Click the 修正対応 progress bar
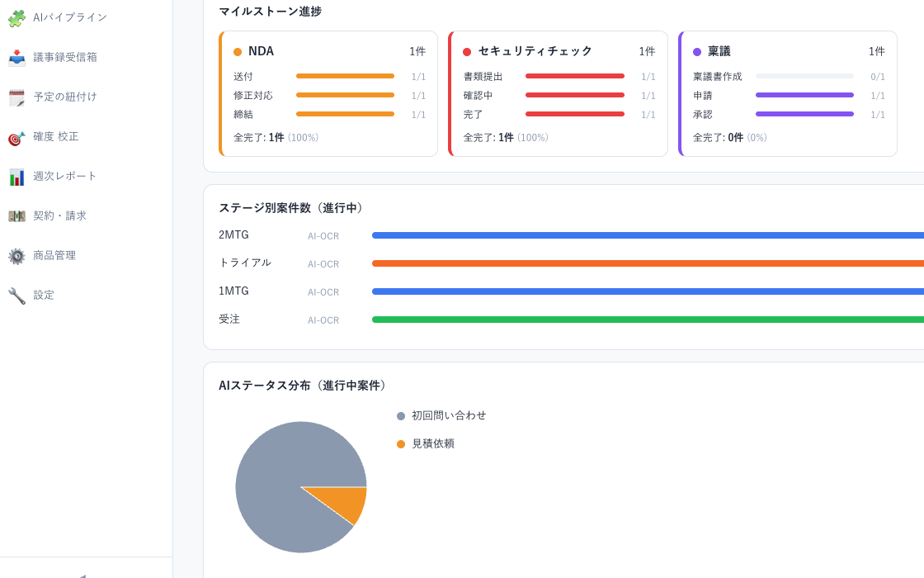 pos(346,95)
